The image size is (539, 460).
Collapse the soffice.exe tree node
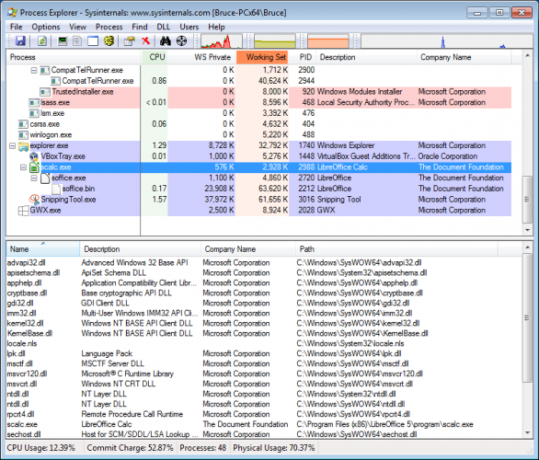point(34,178)
